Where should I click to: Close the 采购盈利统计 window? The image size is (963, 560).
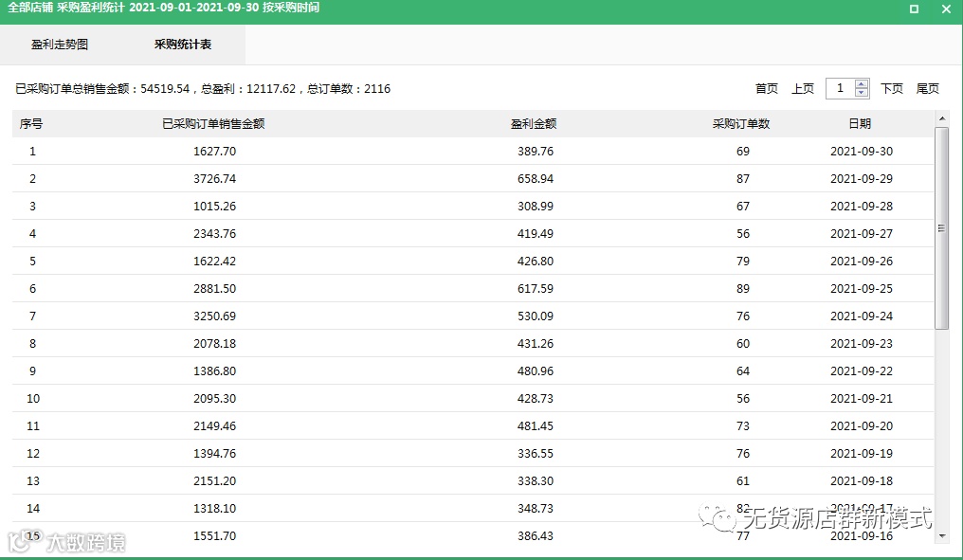(946, 9)
